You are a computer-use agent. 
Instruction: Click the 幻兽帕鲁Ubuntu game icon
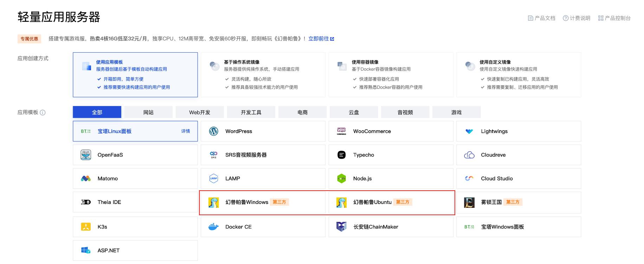tap(341, 202)
